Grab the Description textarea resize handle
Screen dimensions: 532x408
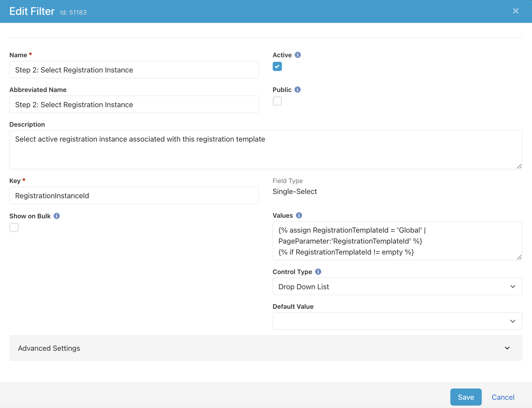click(519, 166)
